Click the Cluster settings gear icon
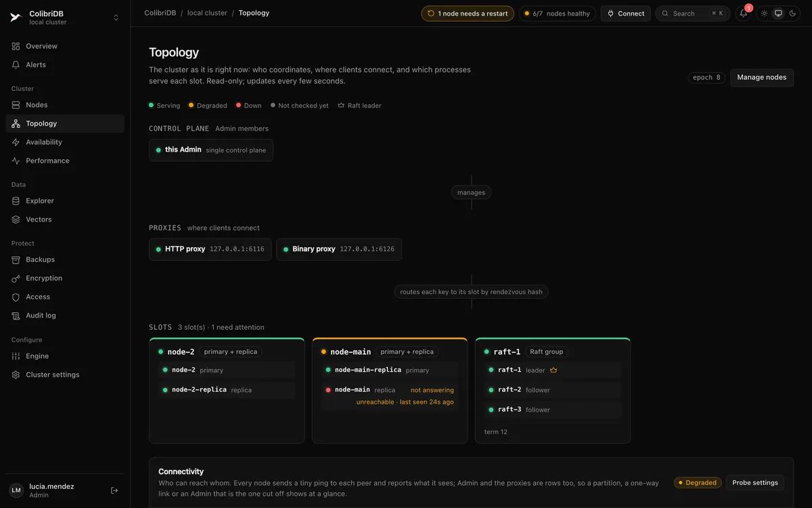The height and width of the screenshot is (508, 812). pyautogui.click(x=16, y=375)
